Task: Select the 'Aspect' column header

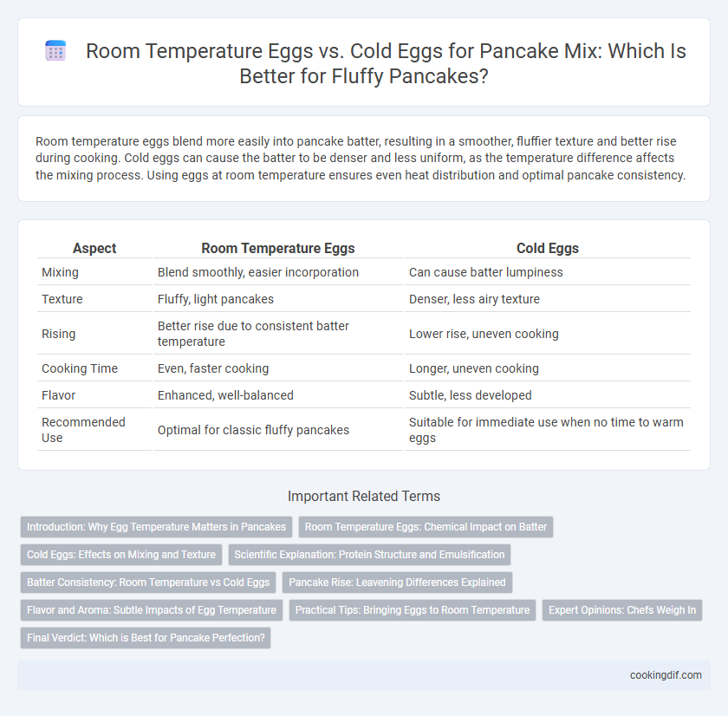Action: pyautogui.click(x=94, y=249)
